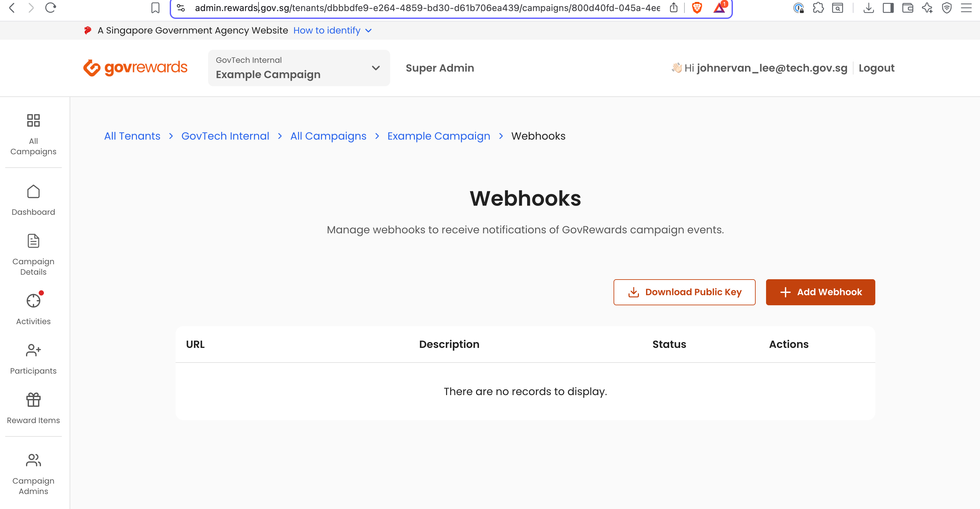Go forward using the browser forward arrow
This screenshot has width=980, height=509.
click(x=31, y=7)
